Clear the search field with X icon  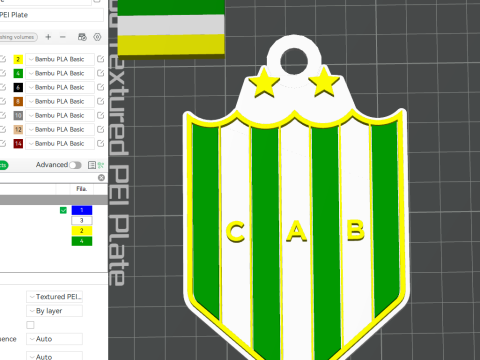coord(101,178)
